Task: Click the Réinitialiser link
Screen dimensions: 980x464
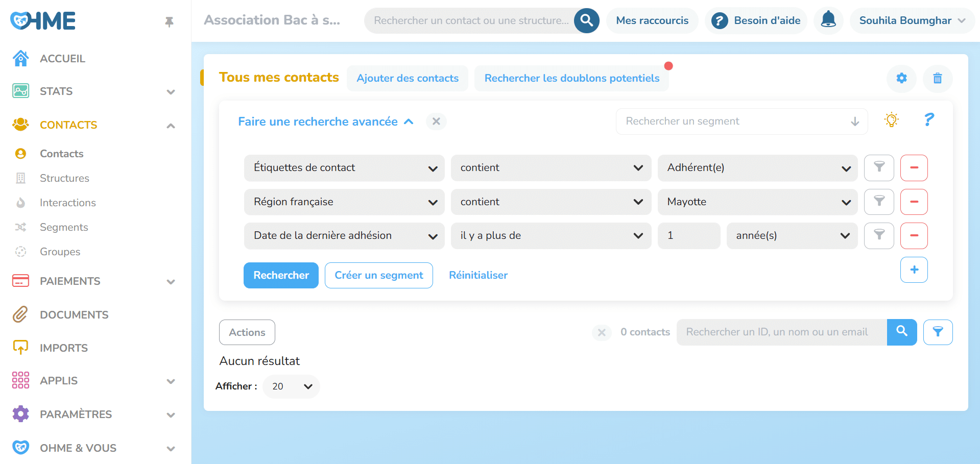Action: pyautogui.click(x=478, y=275)
